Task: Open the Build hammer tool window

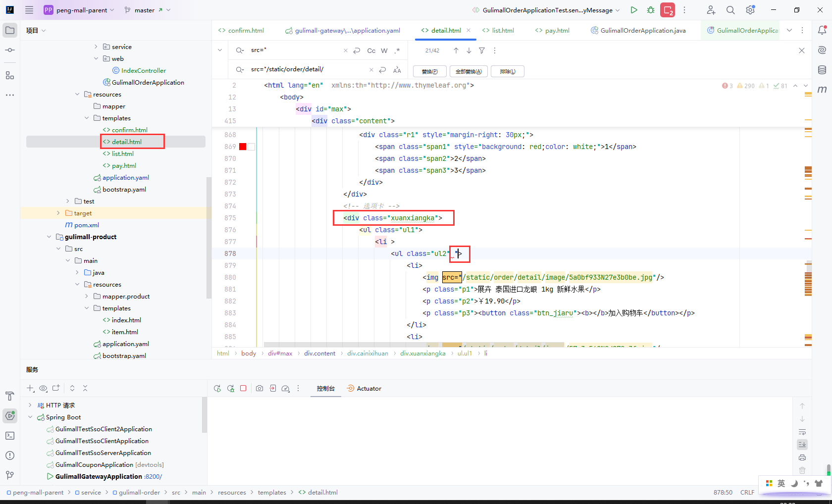Action: click(x=10, y=396)
